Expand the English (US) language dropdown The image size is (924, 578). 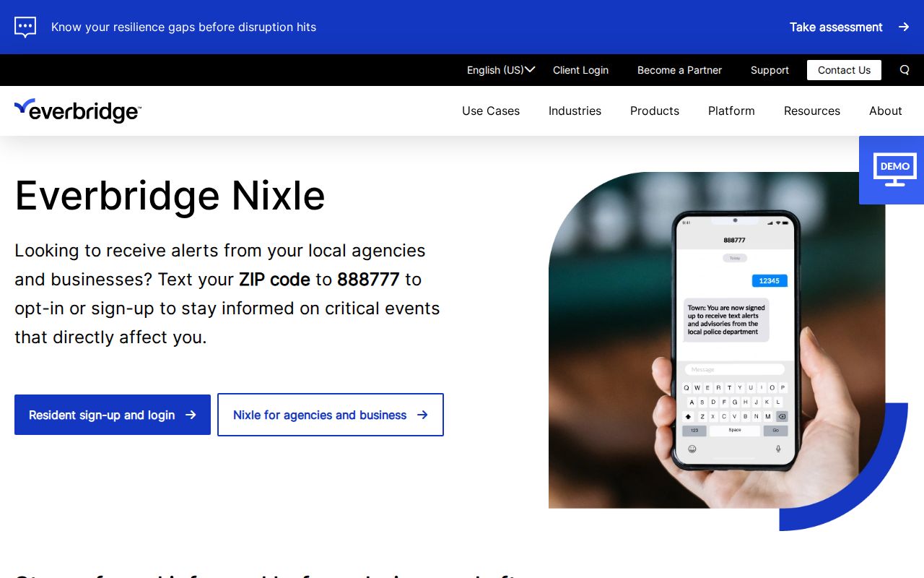click(x=500, y=70)
